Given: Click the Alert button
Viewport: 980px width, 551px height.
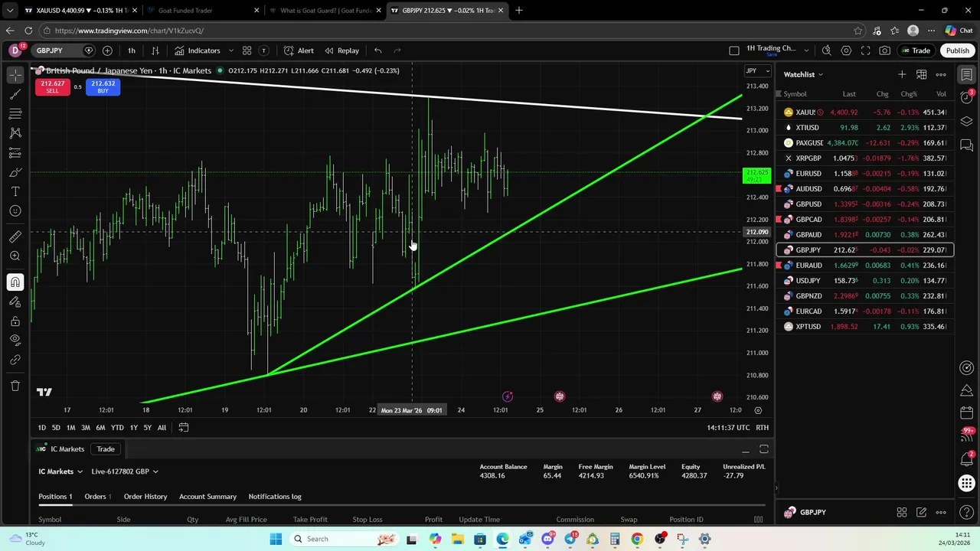Looking at the screenshot, I should (x=299, y=51).
